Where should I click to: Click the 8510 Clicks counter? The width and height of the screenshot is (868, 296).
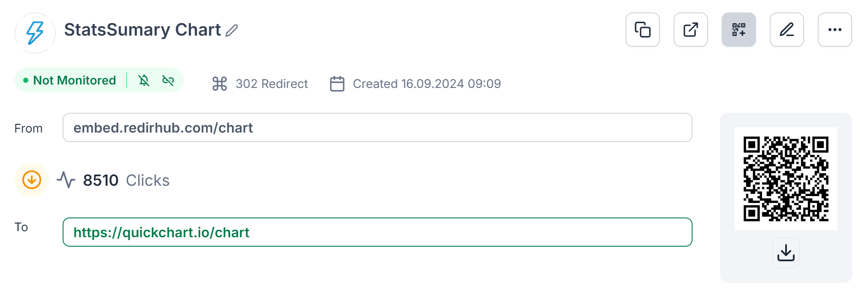coord(126,180)
